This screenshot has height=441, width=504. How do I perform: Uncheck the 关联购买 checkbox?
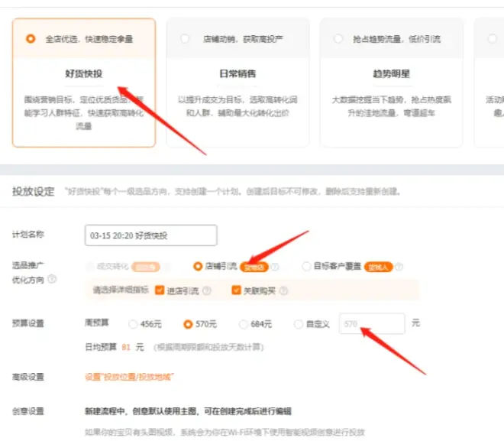click(236, 290)
